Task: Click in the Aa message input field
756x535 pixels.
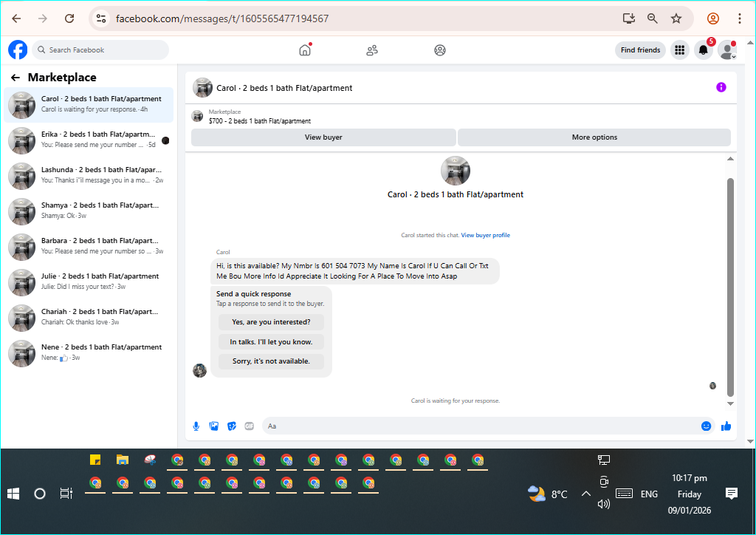Action: tap(480, 426)
